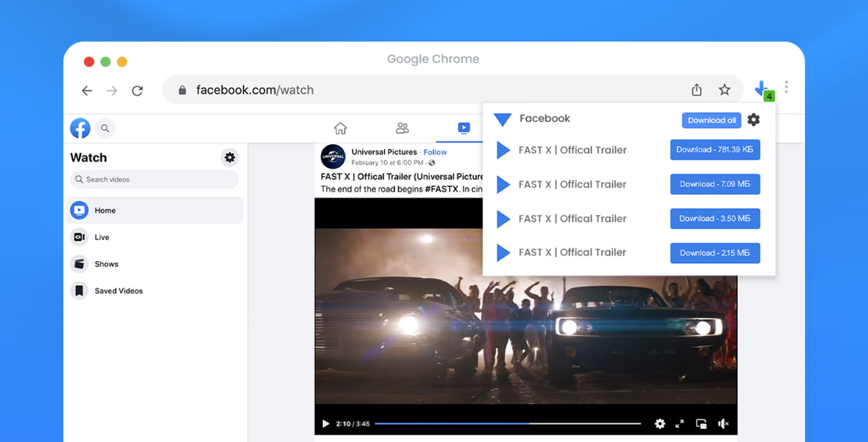
Task: Open video player settings gear
Action: (x=660, y=424)
